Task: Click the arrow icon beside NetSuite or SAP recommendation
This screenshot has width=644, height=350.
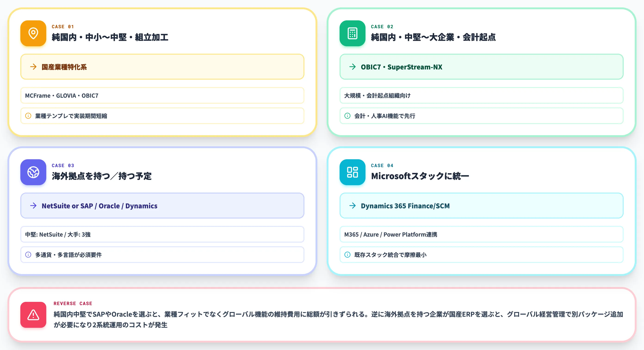Action: click(33, 206)
